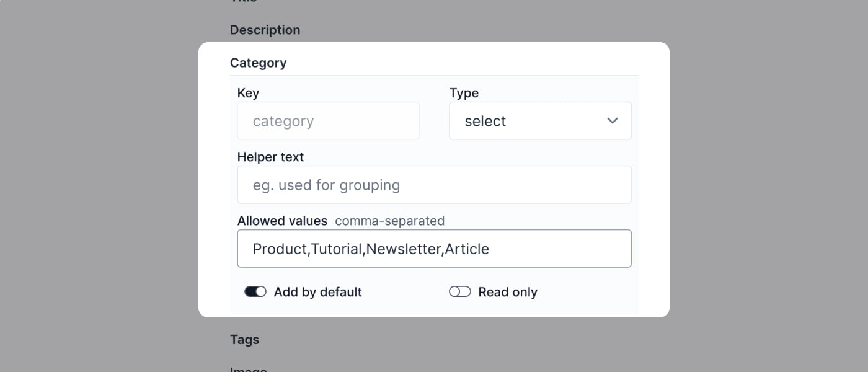Click the "Helper text" field label
The image size is (868, 372).
pyautogui.click(x=270, y=157)
